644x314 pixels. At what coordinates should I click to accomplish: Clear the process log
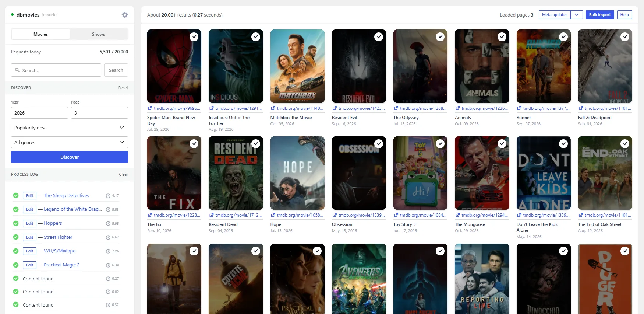124,174
